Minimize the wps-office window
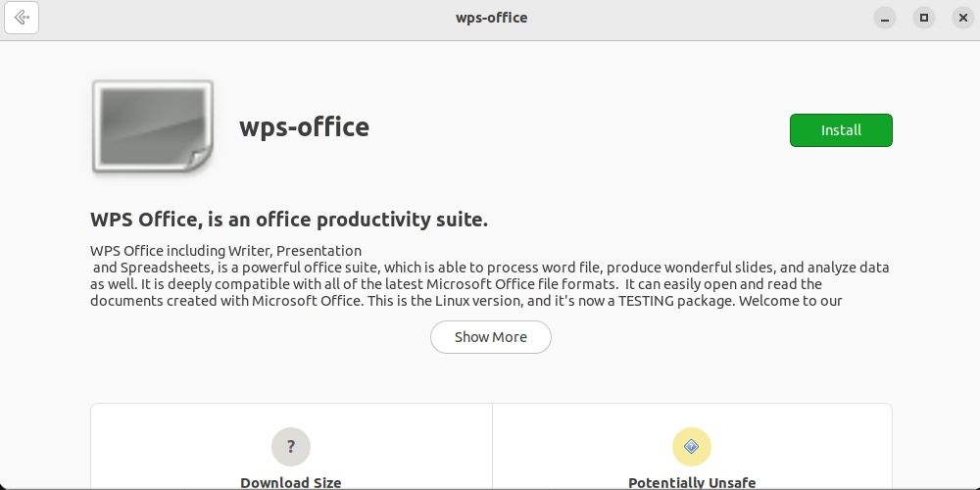 pyautogui.click(x=886, y=18)
